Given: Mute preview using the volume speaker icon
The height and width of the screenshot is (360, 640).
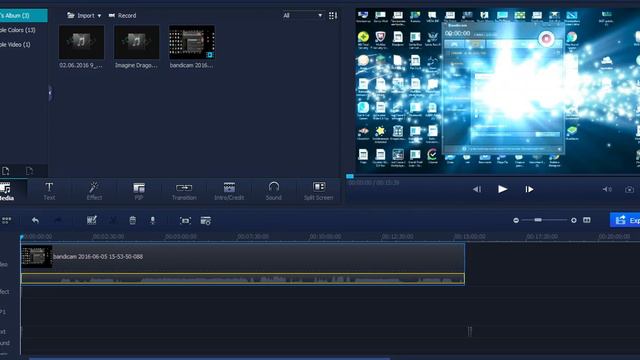Looking at the screenshot, I should pyautogui.click(x=607, y=189).
